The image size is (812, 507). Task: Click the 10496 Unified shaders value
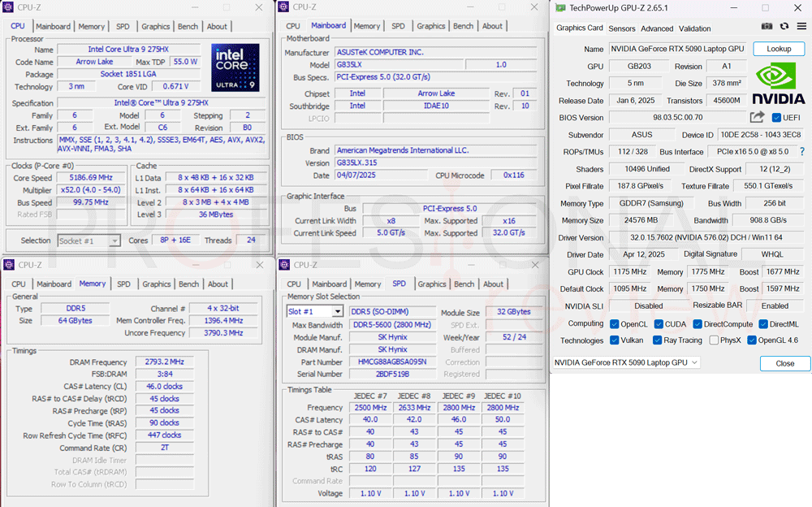(647, 169)
